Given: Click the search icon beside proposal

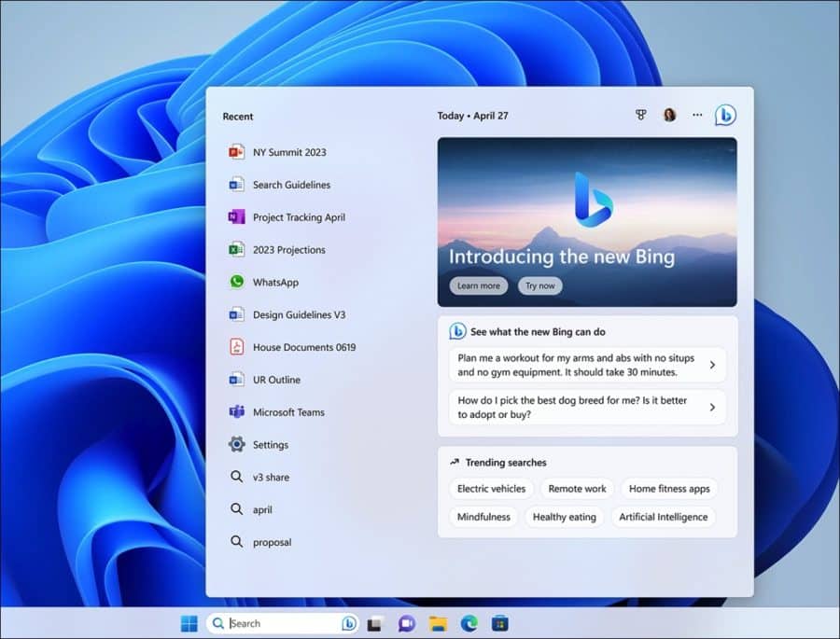Looking at the screenshot, I should (x=236, y=541).
